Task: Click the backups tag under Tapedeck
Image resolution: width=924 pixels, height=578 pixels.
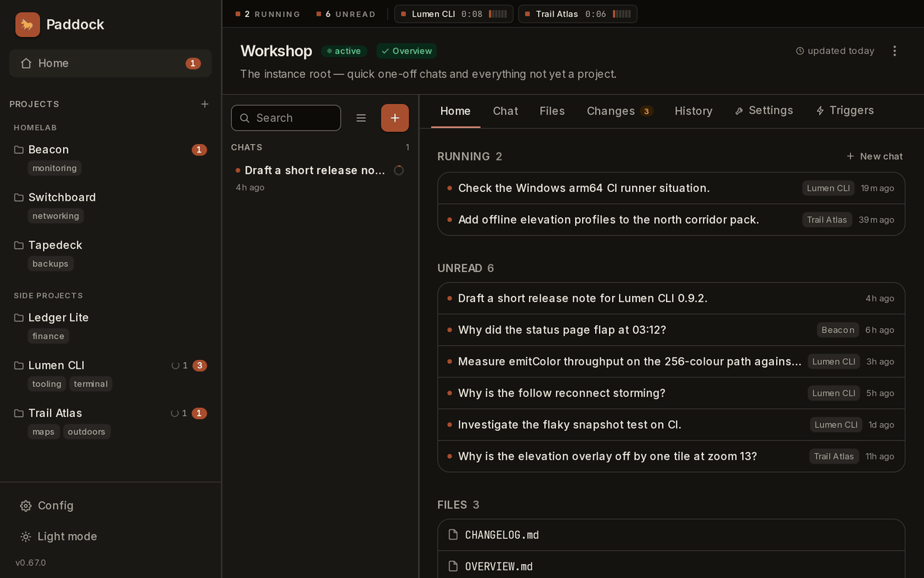Action: pyautogui.click(x=50, y=264)
